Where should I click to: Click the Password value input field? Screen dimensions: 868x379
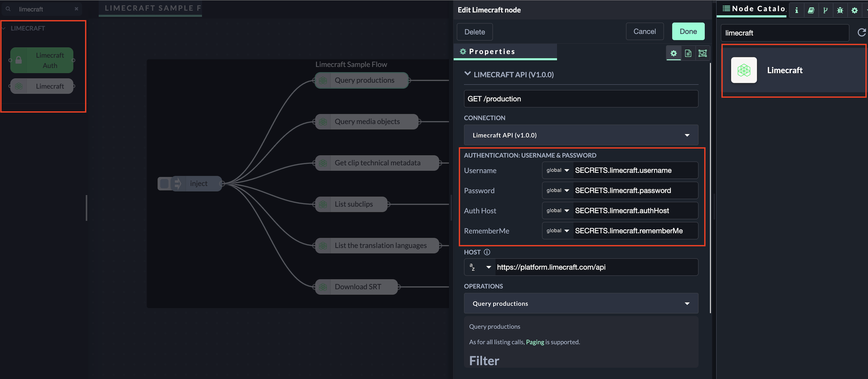tap(635, 191)
